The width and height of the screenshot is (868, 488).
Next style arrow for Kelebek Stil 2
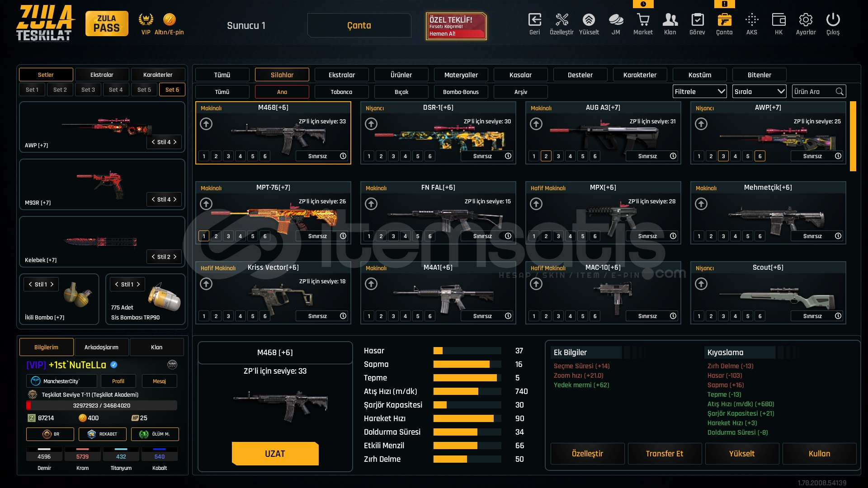pyautogui.click(x=175, y=257)
